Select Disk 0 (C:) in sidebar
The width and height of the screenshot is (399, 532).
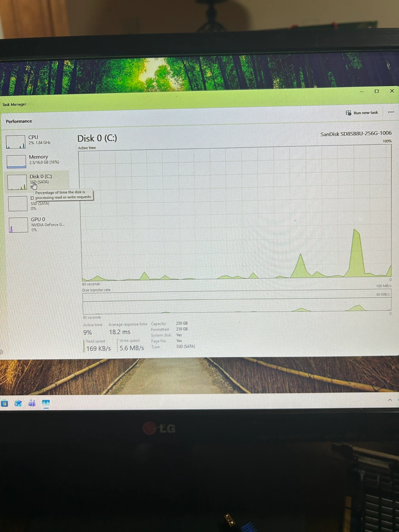pos(37,181)
